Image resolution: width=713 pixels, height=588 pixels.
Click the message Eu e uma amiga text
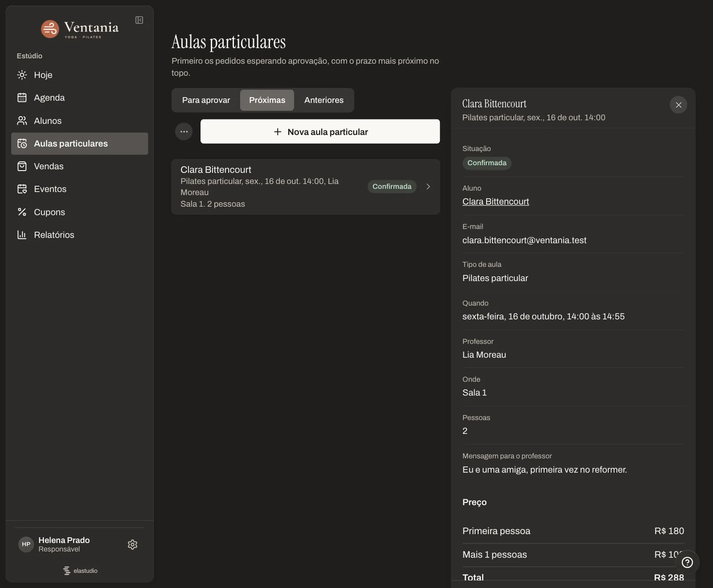[545, 470]
